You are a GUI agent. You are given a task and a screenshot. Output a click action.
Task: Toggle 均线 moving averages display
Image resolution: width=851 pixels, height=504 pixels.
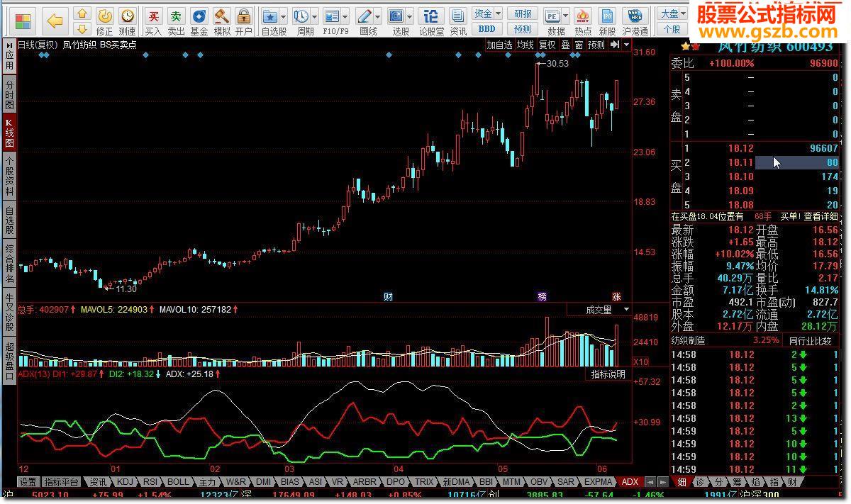click(525, 45)
